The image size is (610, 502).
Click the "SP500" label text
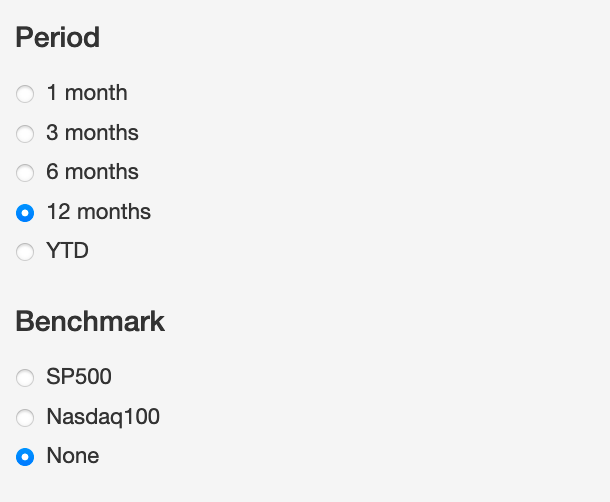79,377
